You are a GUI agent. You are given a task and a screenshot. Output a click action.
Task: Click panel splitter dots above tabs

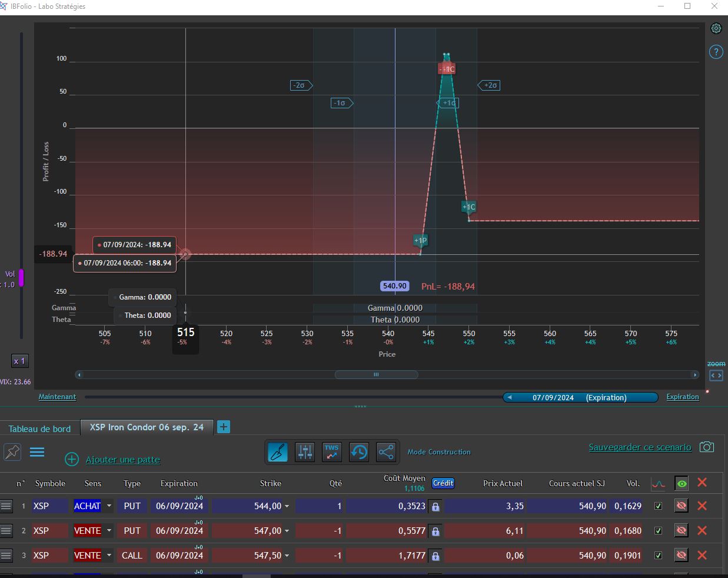pyautogui.click(x=361, y=406)
